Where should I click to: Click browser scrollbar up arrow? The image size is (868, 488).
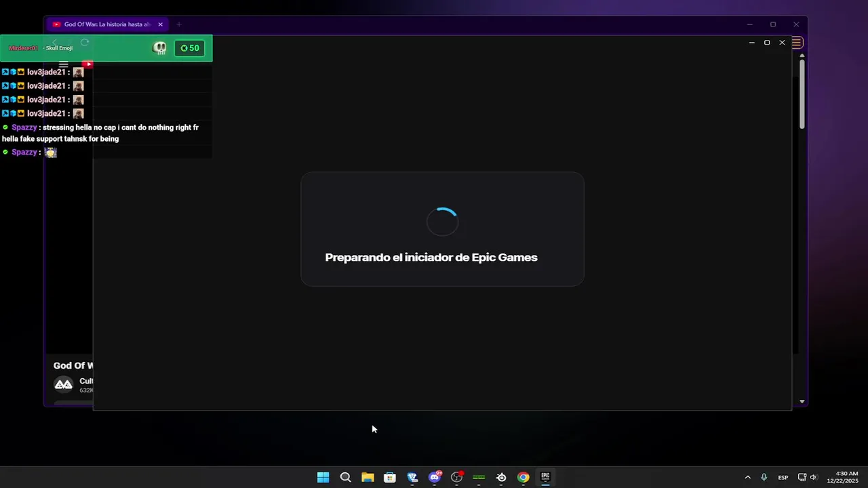coord(802,56)
